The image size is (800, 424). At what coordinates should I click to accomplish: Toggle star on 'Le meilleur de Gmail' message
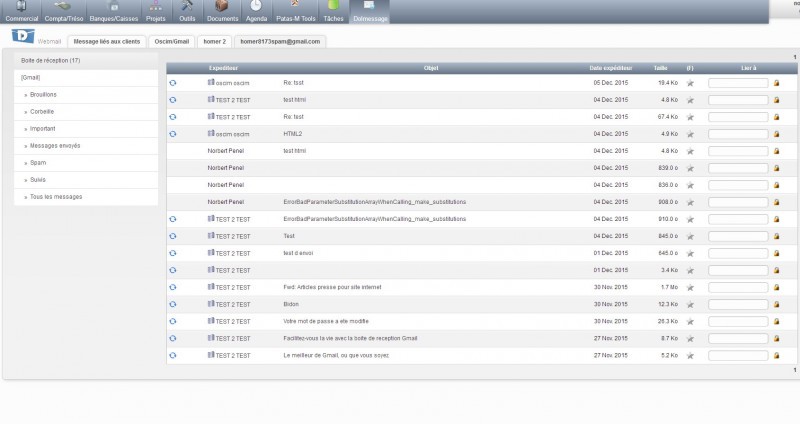690,356
